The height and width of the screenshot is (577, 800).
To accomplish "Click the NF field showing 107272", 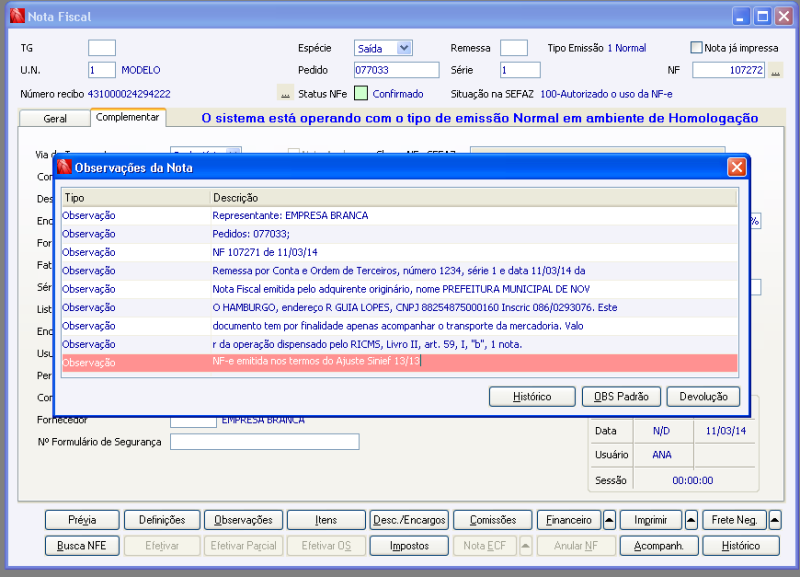I will coord(729,70).
